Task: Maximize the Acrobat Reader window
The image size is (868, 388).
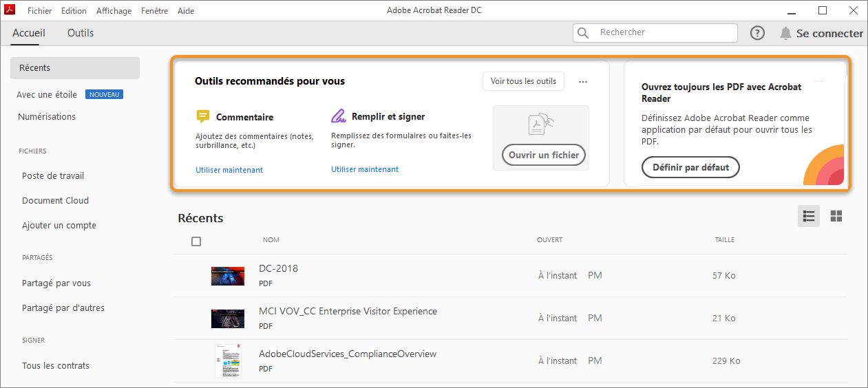Action: pos(823,10)
